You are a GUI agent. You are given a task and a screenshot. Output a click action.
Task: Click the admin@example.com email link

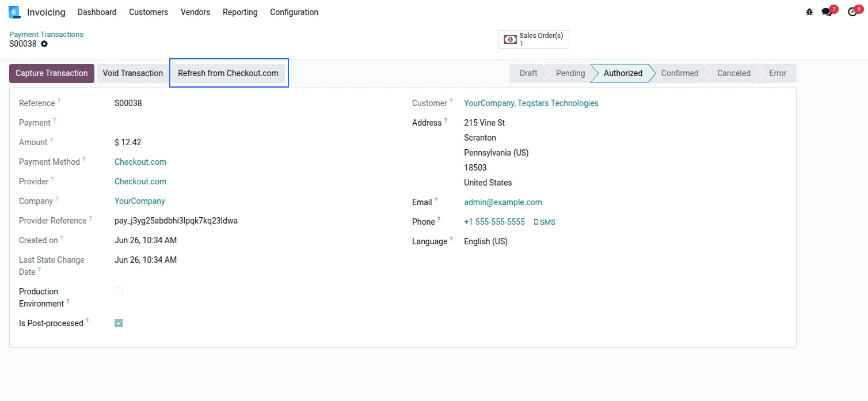pos(503,202)
